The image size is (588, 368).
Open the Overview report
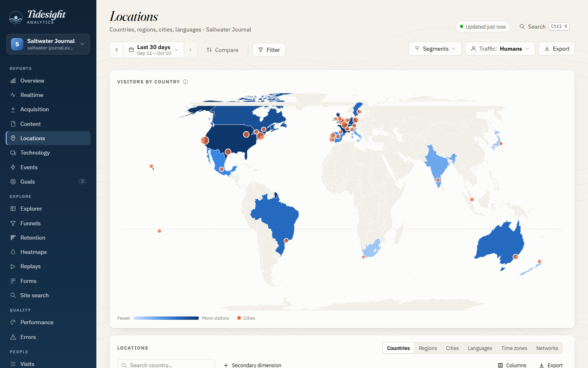pos(48,81)
